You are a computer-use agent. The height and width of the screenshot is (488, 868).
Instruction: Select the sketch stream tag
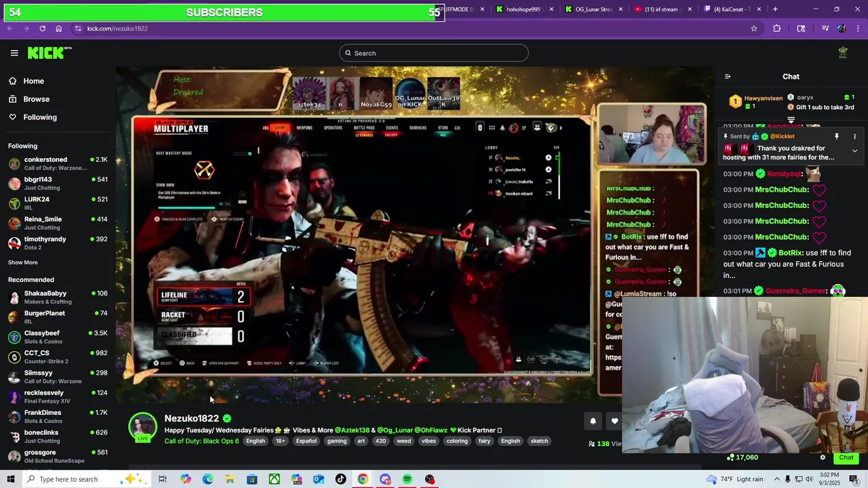point(539,441)
